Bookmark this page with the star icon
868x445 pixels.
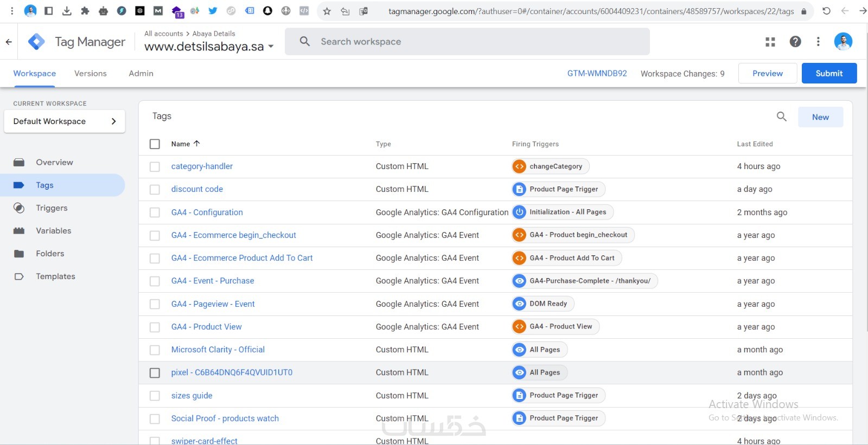(327, 11)
